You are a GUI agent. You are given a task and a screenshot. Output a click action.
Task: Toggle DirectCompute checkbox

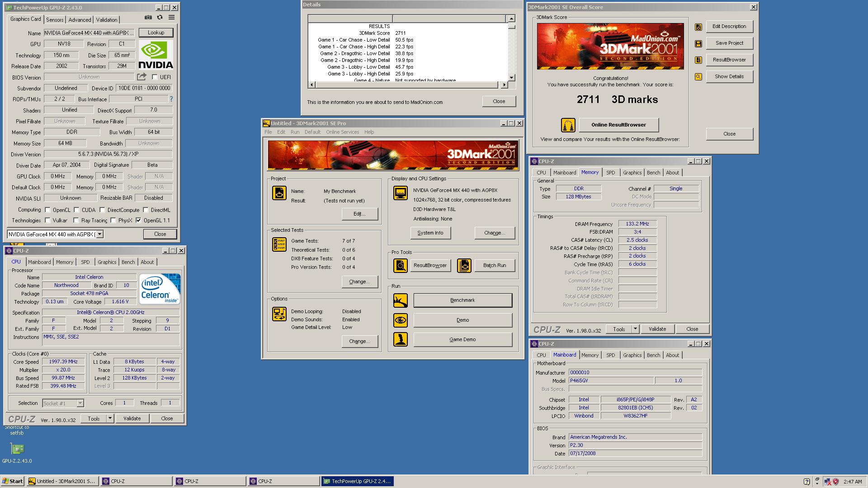point(102,210)
